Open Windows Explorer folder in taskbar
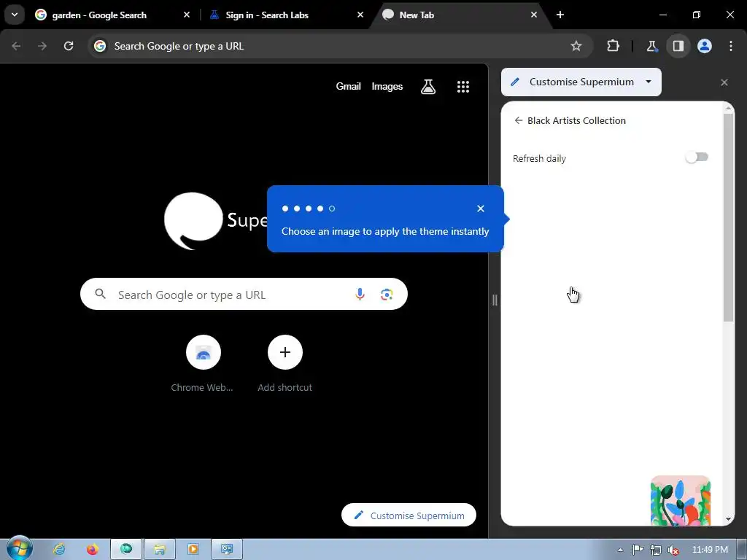The image size is (747, 560). tap(159, 550)
